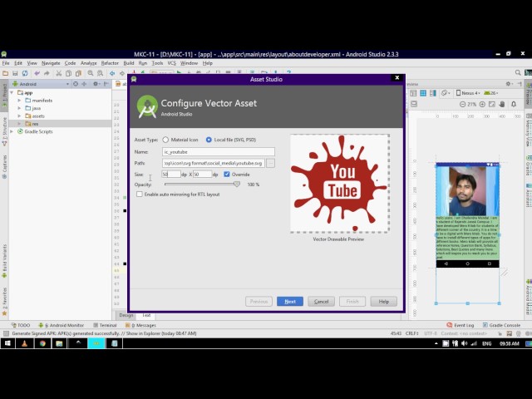532x399 pixels.
Task: Open Chrome from the Windows taskbar
Action: pyautogui.click(x=42, y=343)
